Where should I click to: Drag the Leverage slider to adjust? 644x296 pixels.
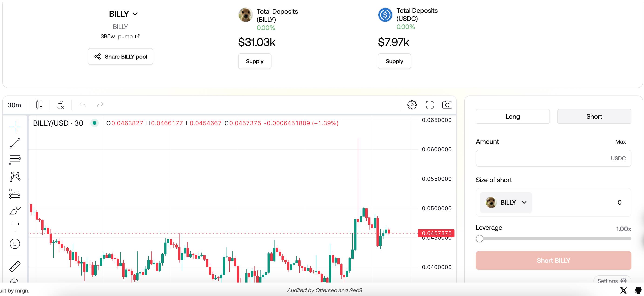[x=480, y=239]
